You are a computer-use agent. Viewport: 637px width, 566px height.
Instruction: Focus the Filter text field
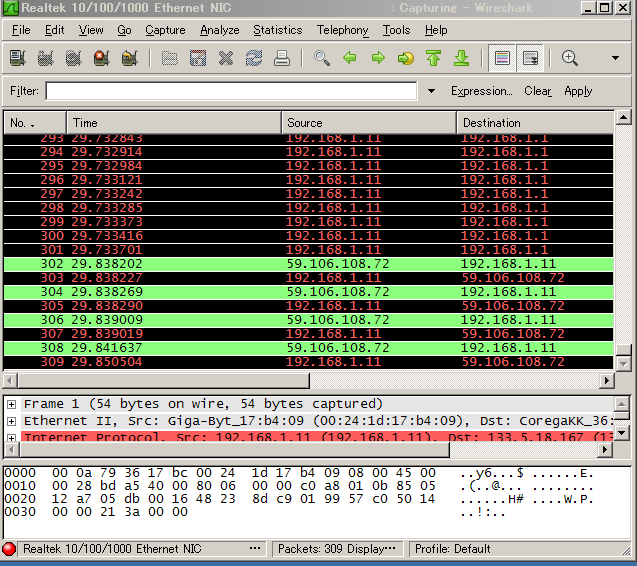[x=231, y=91]
